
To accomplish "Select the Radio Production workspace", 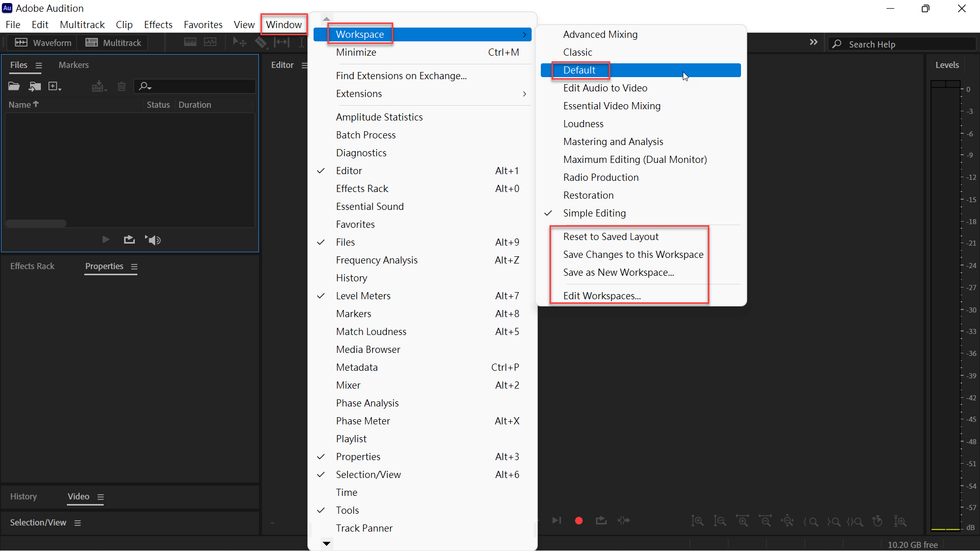I will [x=640, y=177].
